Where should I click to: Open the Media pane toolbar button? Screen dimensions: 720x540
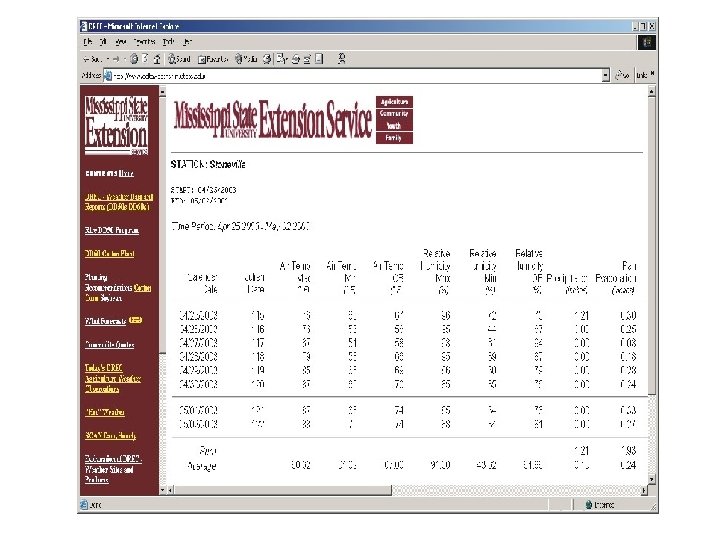247,59
